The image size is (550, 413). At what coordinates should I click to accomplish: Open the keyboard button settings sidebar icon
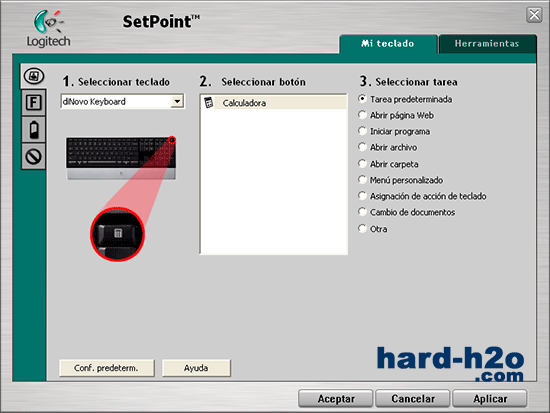pos(34,76)
